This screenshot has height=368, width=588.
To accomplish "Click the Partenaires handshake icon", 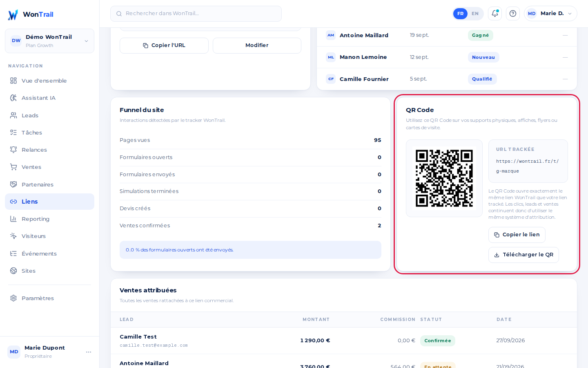I will [13, 184].
